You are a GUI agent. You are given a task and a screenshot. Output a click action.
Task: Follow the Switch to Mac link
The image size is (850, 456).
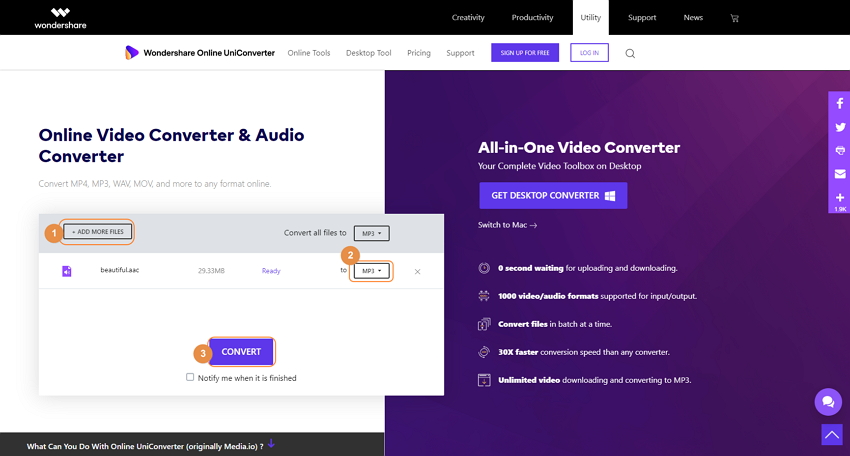pyautogui.click(x=507, y=224)
